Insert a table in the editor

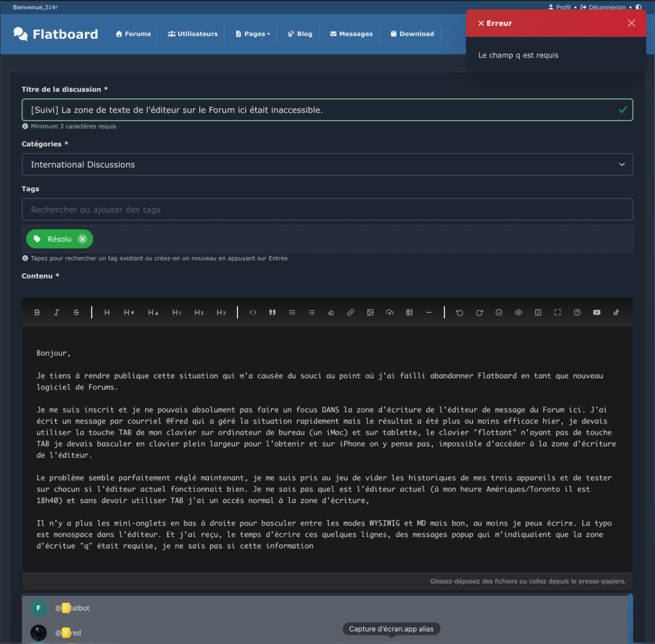[409, 312]
